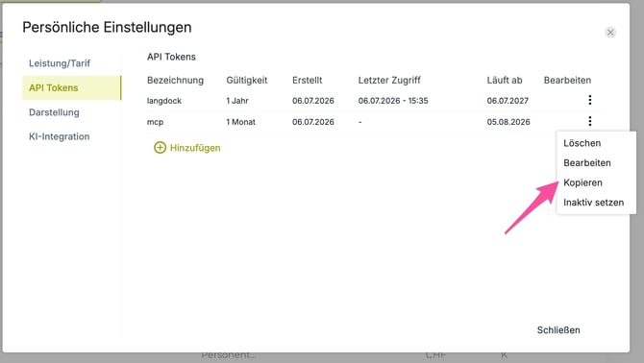
Task: Click the Bearbeiten column header
Action: point(568,81)
